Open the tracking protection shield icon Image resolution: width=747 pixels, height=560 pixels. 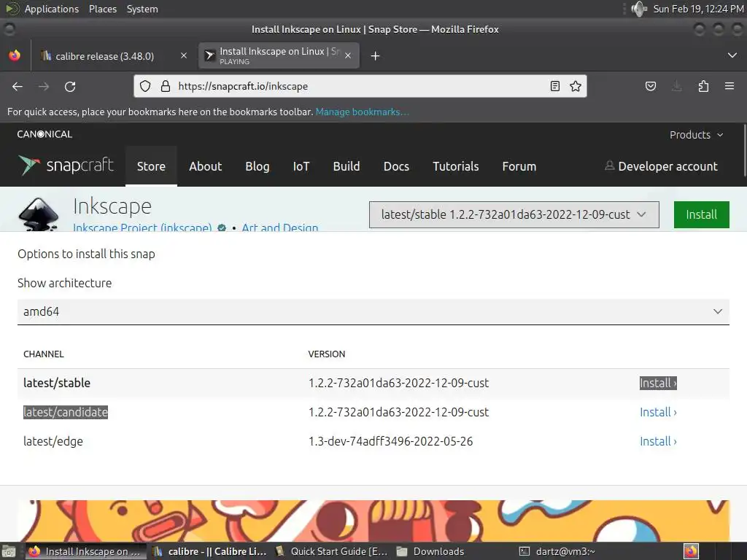pyautogui.click(x=145, y=86)
